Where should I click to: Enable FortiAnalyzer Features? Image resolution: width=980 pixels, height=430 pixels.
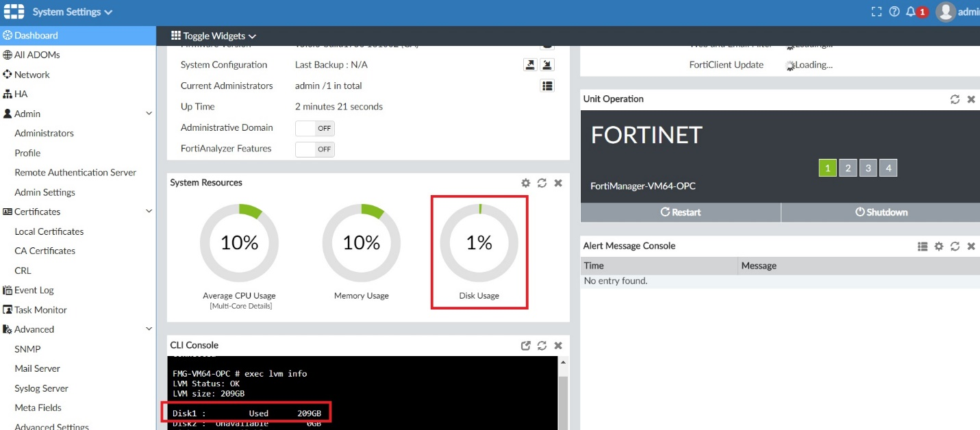[314, 149]
